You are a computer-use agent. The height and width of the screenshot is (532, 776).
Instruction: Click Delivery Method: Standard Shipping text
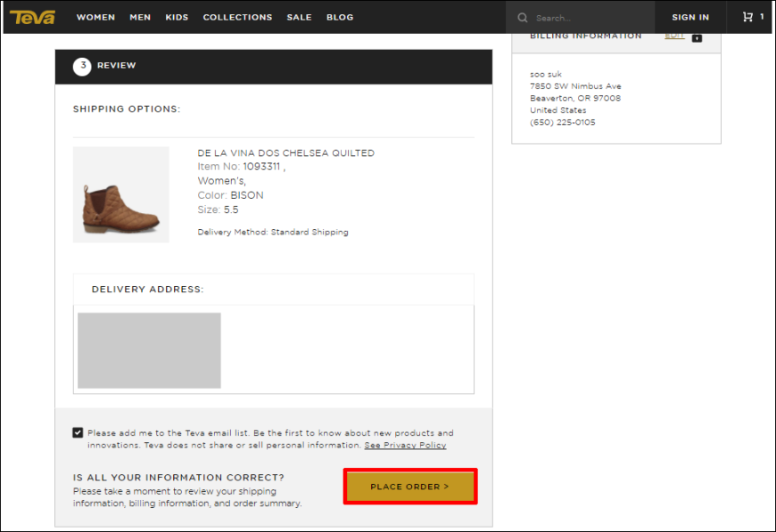tap(273, 232)
